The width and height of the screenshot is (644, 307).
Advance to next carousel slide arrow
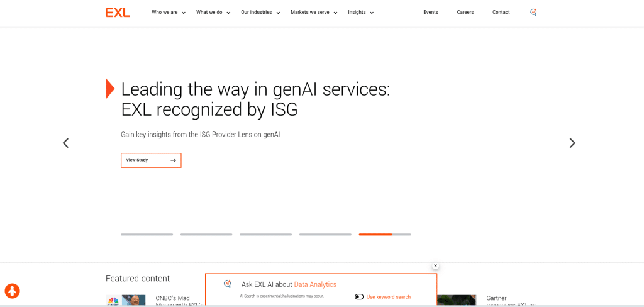coord(572,143)
